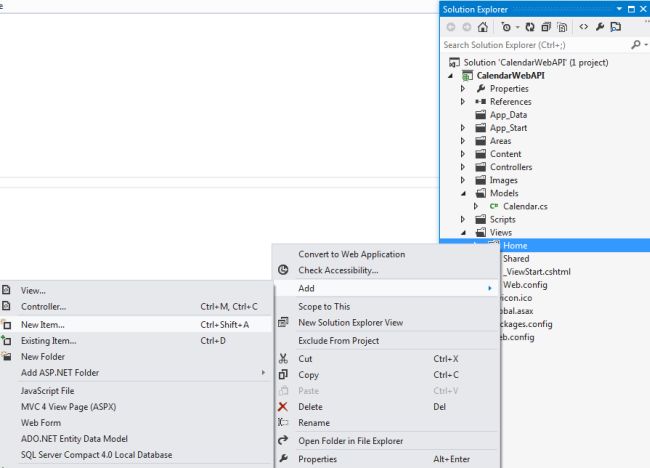Expand the References node
The height and width of the screenshot is (468, 650).
click(463, 102)
